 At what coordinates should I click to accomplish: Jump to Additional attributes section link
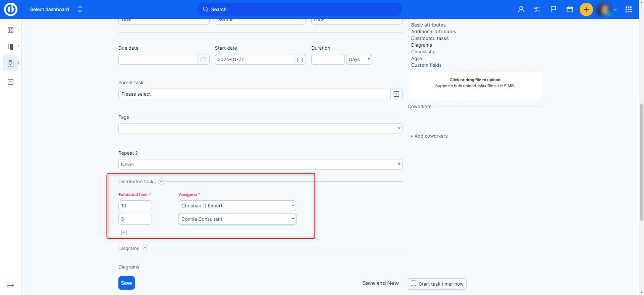click(x=433, y=32)
